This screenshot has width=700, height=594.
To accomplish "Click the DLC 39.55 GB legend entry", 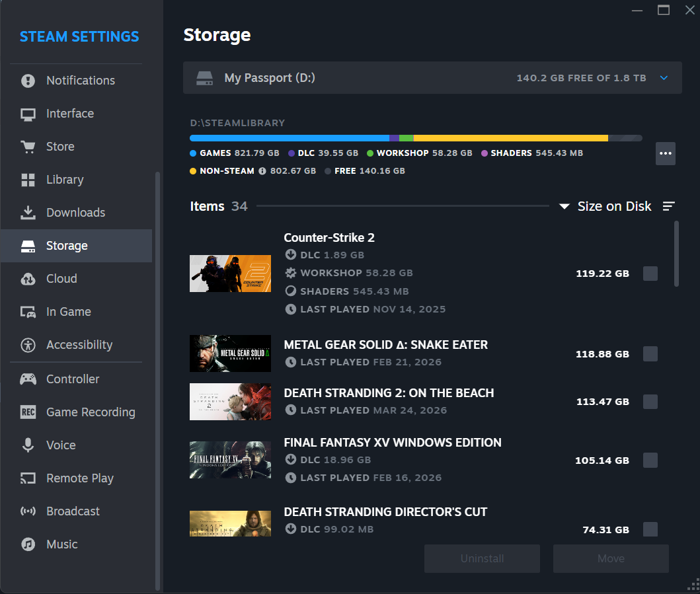I will [323, 153].
